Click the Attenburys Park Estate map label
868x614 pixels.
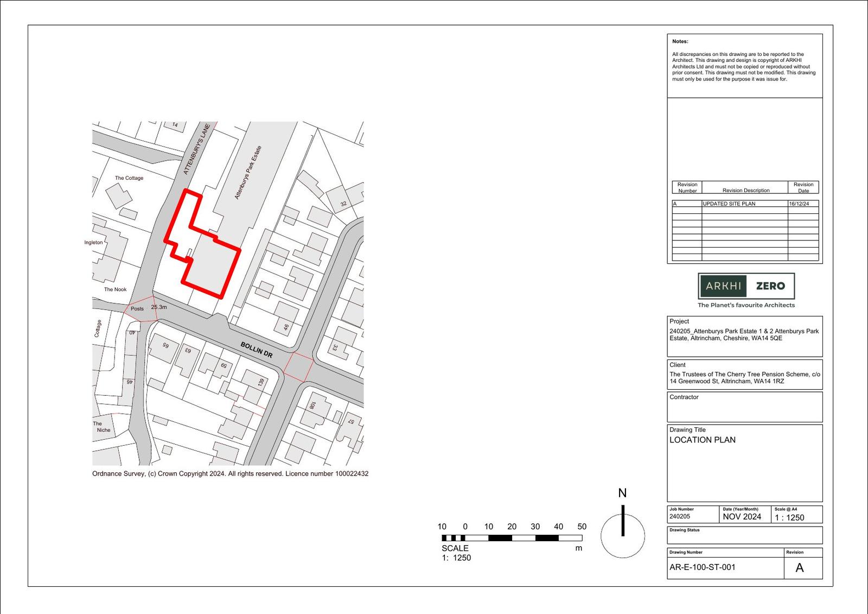pos(248,173)
